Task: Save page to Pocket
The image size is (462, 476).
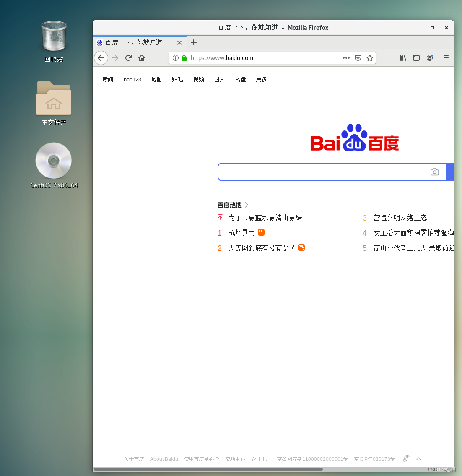Action: click(x=358, y=58)
